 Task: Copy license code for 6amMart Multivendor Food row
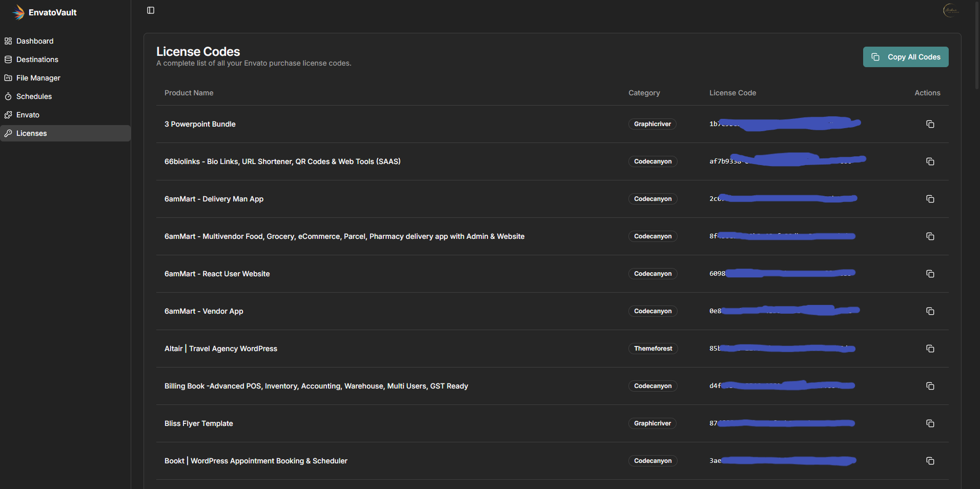[x=930, y=236]
